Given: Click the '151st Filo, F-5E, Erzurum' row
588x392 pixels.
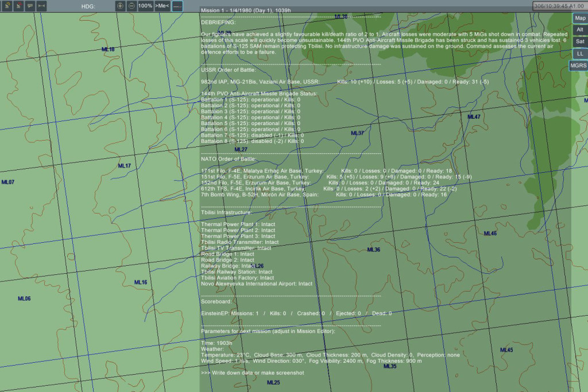Looking at the screenshot, I should (x=336, y=177).
